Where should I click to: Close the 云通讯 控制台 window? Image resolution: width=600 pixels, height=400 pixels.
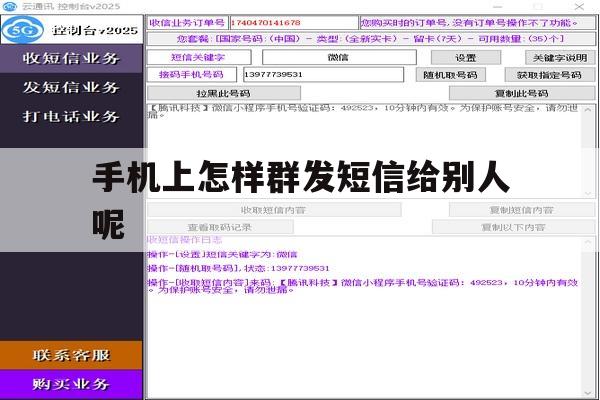[579, 7]
